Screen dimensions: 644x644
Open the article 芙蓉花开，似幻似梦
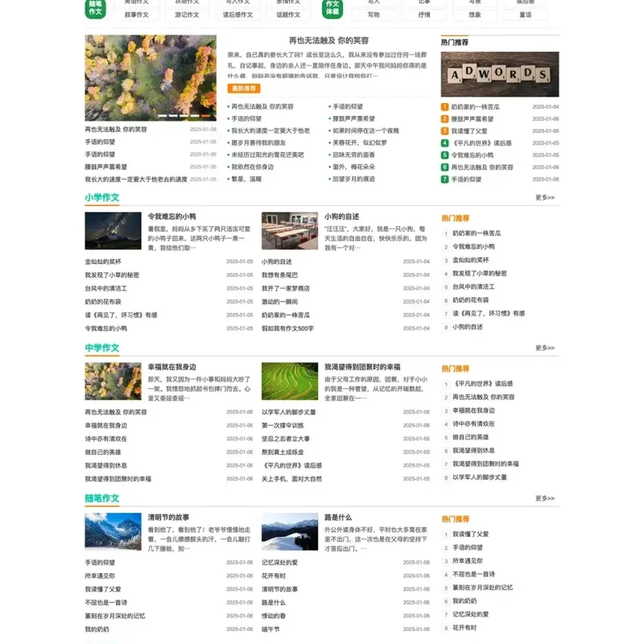359,142
